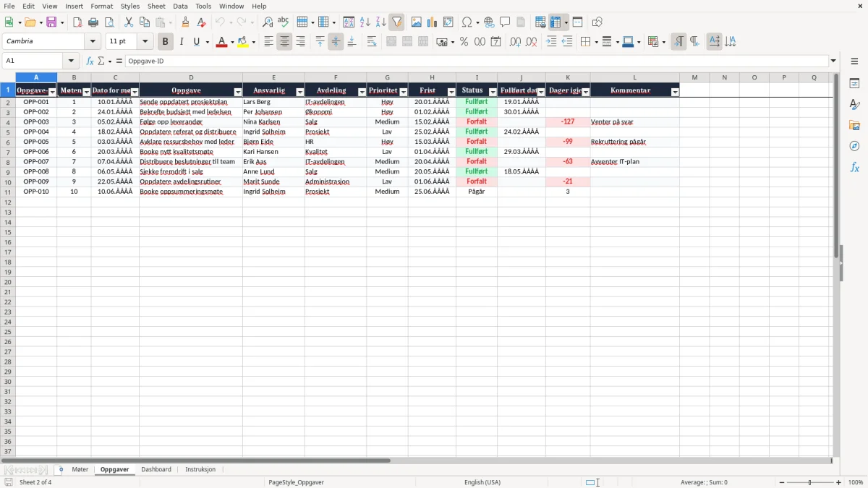
Task: Toggle Center Vertically alignment
Action: point(336,42)
